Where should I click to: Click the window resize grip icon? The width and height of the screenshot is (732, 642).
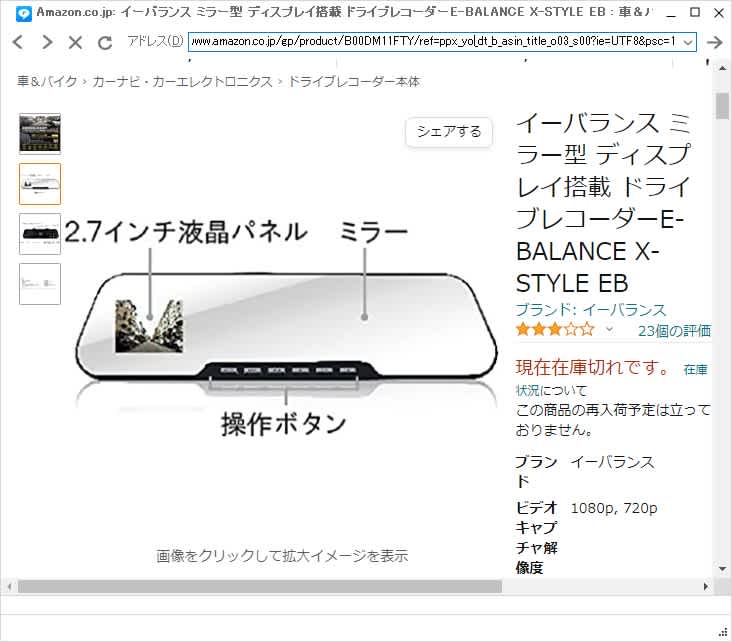723,633
